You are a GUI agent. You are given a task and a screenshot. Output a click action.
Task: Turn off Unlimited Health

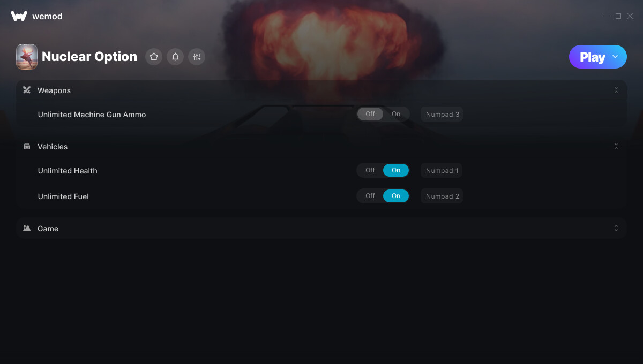(370, 170)
